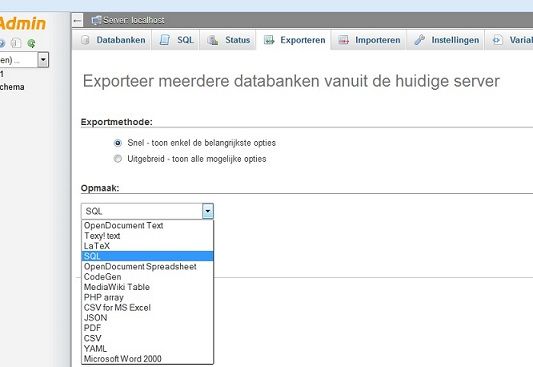The height and width of the screenshot is (367, 533).
Task: Choose OpenDocument Text from the format list
Action: pos(148,226)
